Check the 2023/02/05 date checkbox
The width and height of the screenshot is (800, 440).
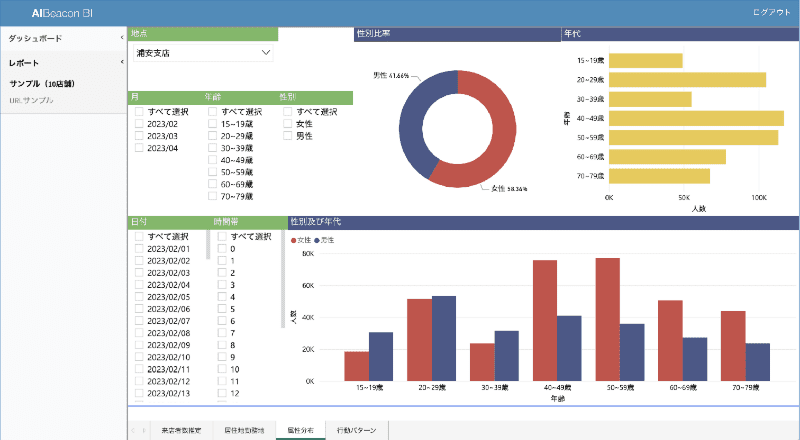[139, 297]
